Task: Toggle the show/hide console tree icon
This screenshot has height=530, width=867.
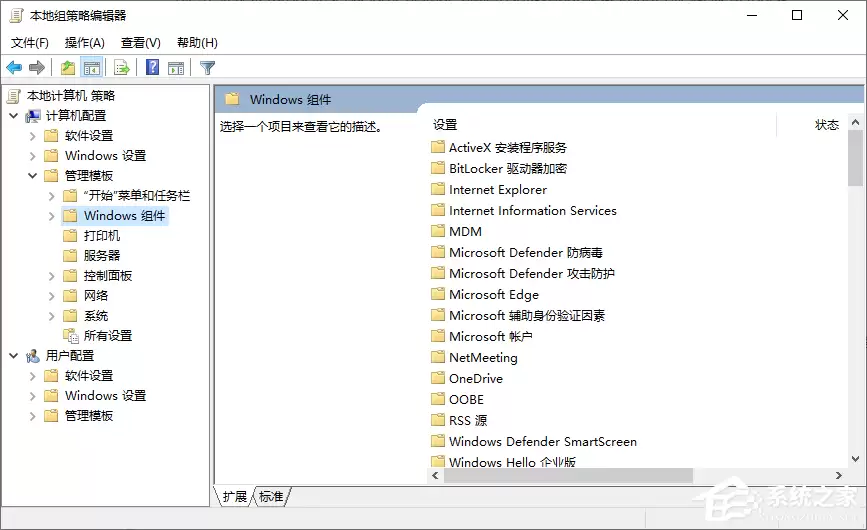Action: click(92, 68)
